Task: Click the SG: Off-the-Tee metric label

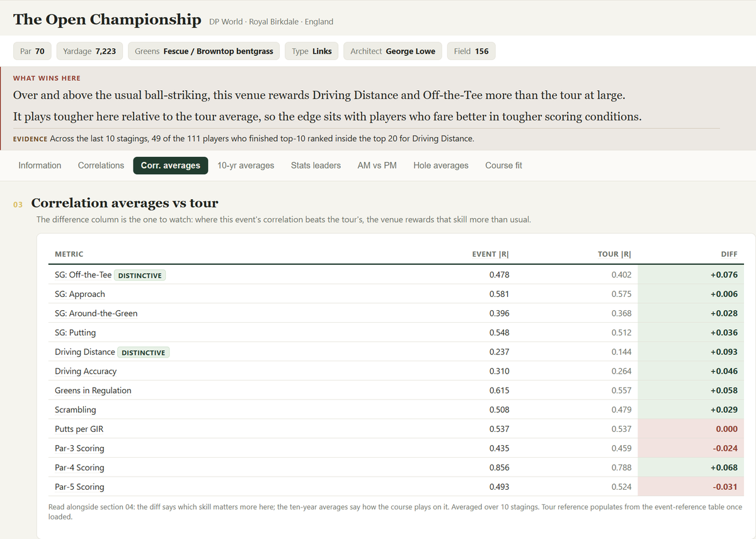Action: point(83,275)
